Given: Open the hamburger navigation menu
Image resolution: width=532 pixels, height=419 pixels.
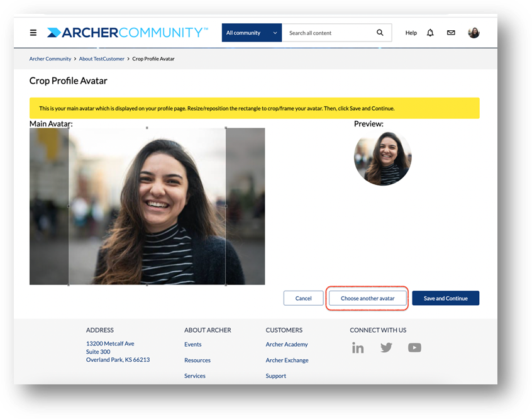Looking at the screenshot, I should 33,33.
